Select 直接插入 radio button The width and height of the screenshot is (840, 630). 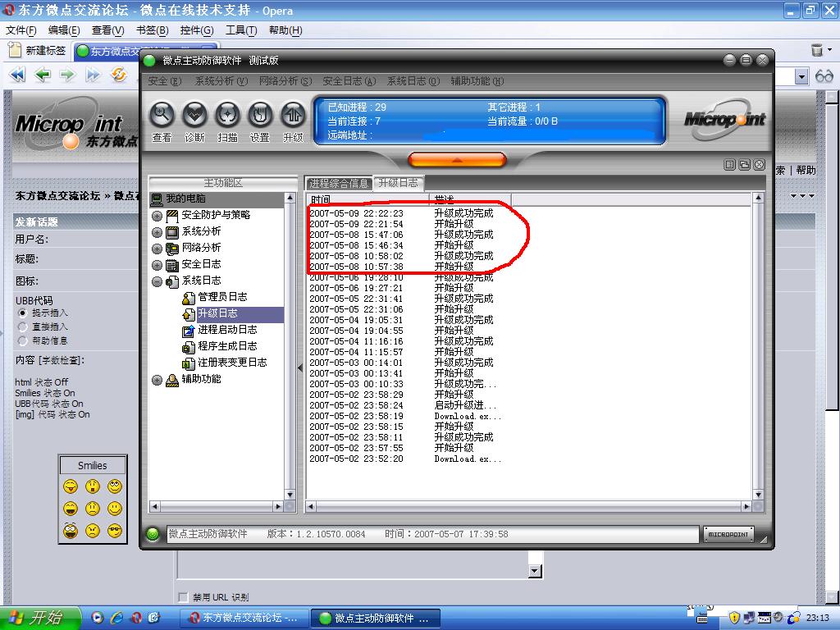(x=22, y=326)
